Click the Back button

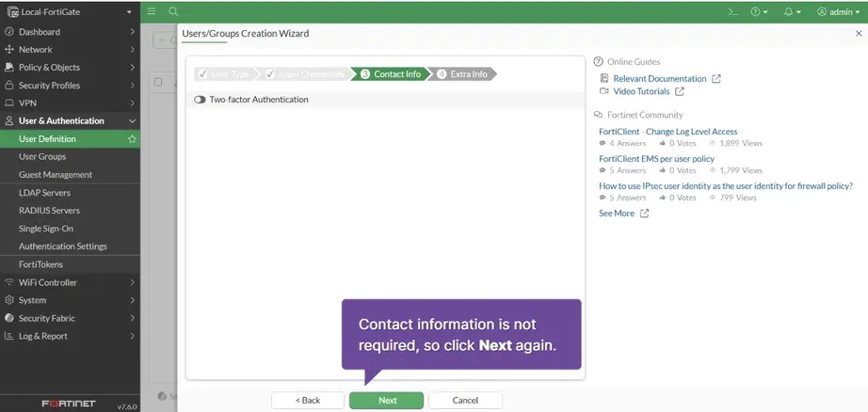click(x=308, y=401)
